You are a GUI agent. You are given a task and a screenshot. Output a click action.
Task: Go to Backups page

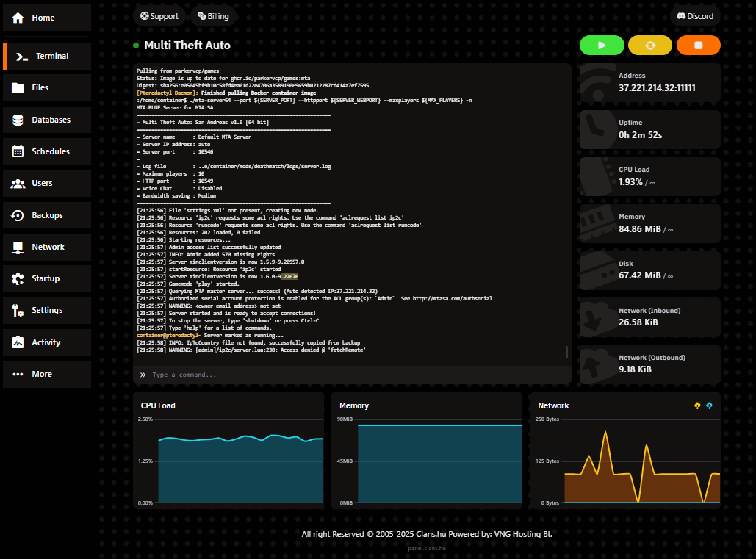[47, 215]
